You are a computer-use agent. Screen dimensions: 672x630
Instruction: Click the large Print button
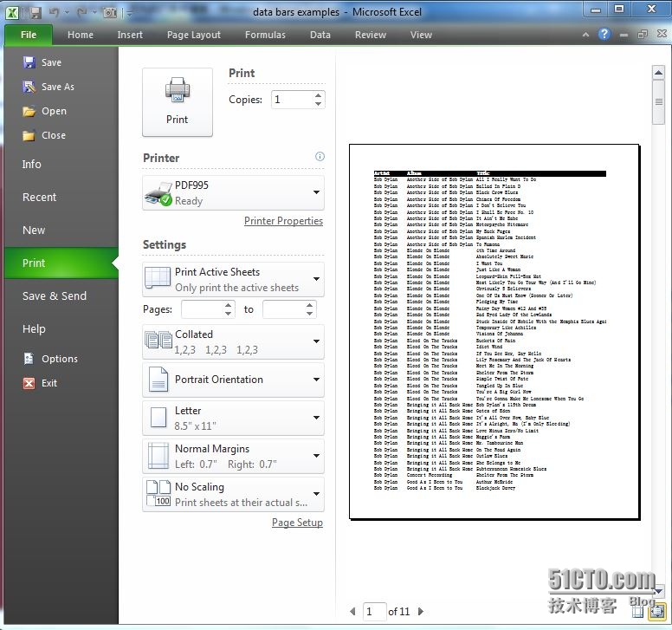click(x=178, y=102)
